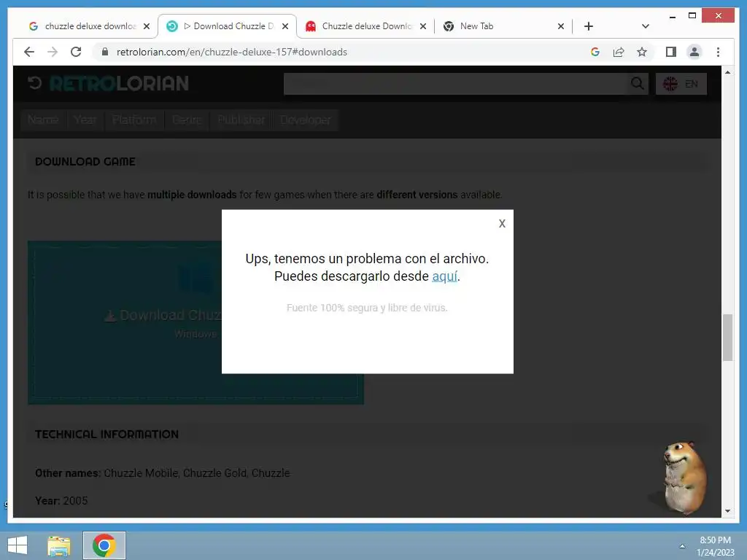Click the 'Other names' line
This screenshot has width=747, height=560.
coord(163,472)
